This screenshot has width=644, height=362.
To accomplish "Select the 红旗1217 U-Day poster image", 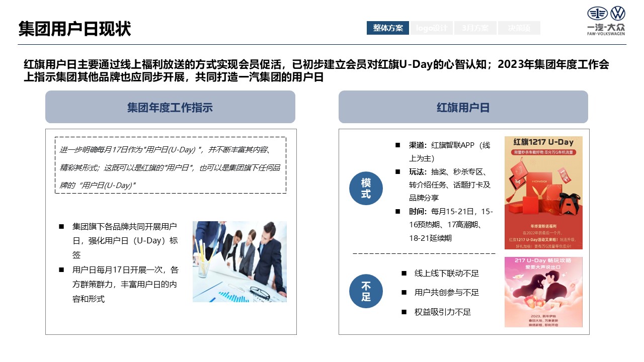I will pos(543,193).
